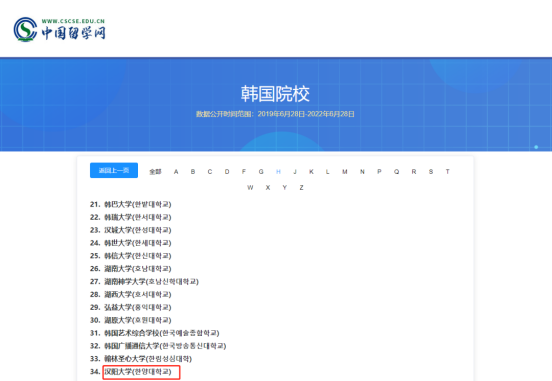The width and height of the screenshot is (552, 381).
Task: Filter institutions by letter S
Action: 431,172
